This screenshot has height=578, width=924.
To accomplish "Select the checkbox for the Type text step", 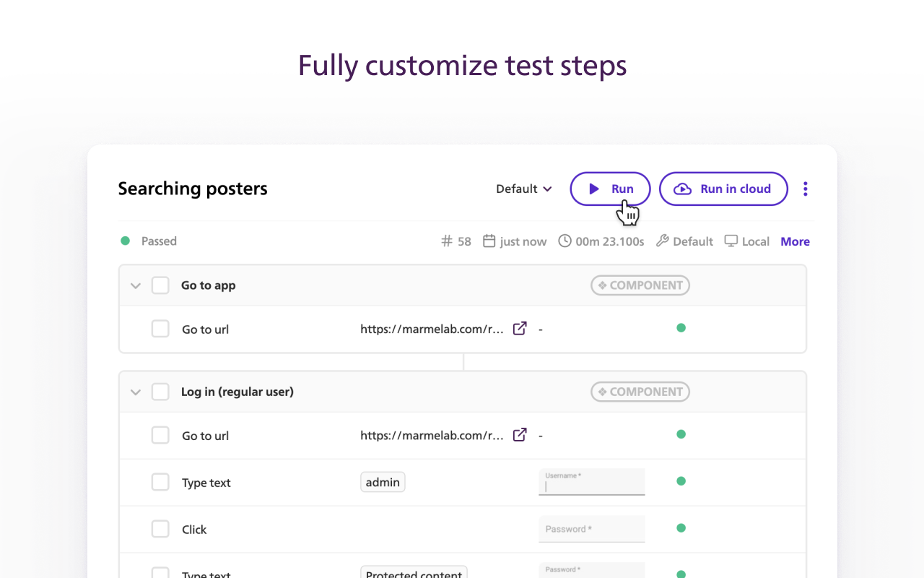I will point(160,482).
